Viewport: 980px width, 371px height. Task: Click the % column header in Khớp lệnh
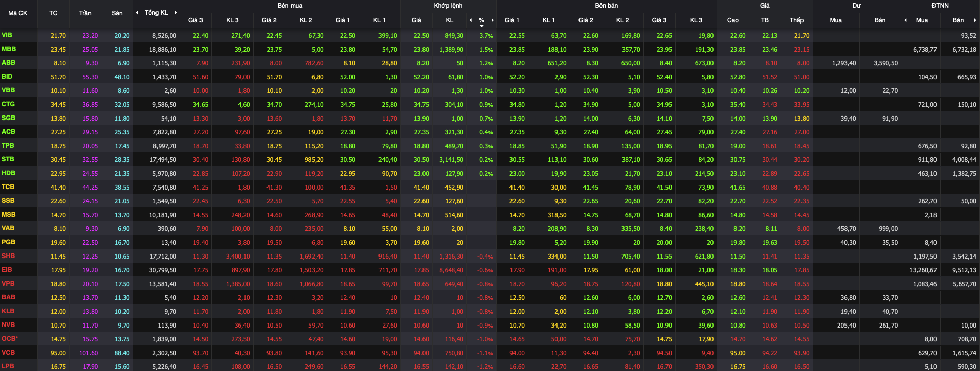tap(481, 20)
